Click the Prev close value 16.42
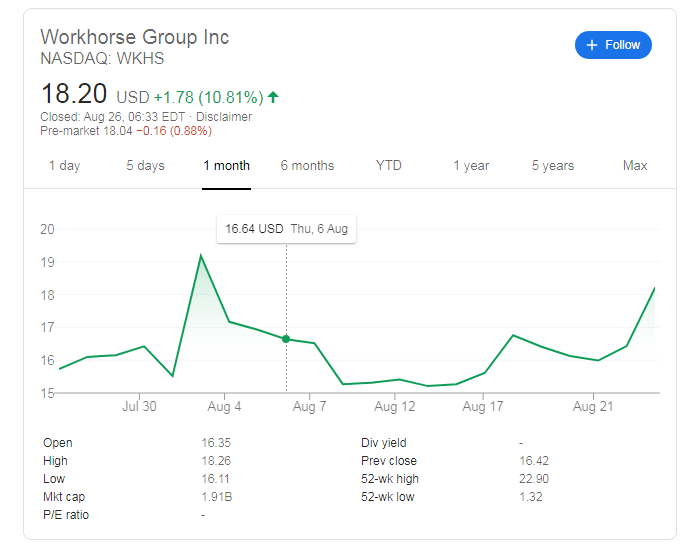 point(534,461)
